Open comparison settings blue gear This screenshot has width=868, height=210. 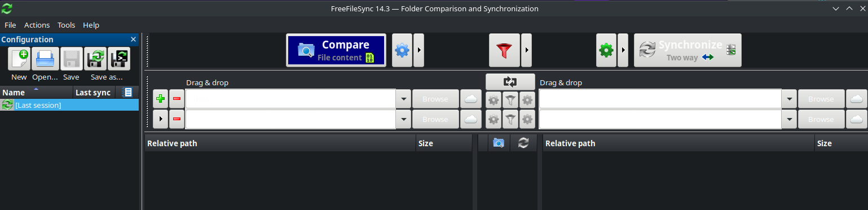coord(402,50)
